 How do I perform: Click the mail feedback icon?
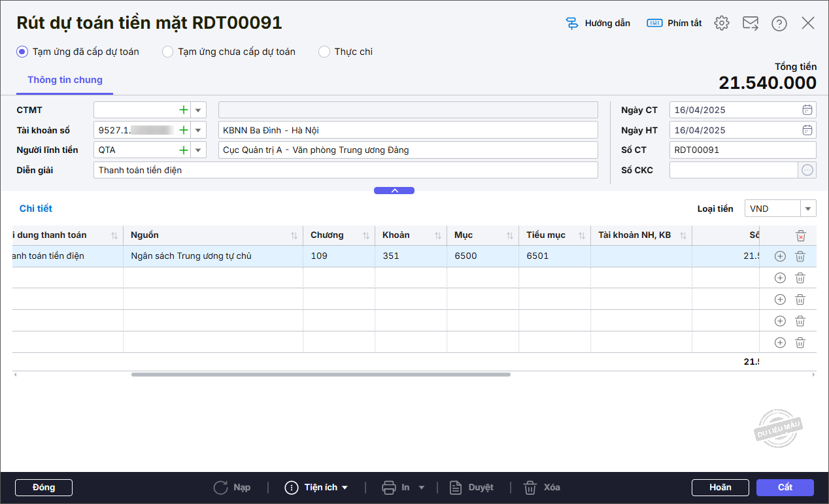[x=750, y=24]
